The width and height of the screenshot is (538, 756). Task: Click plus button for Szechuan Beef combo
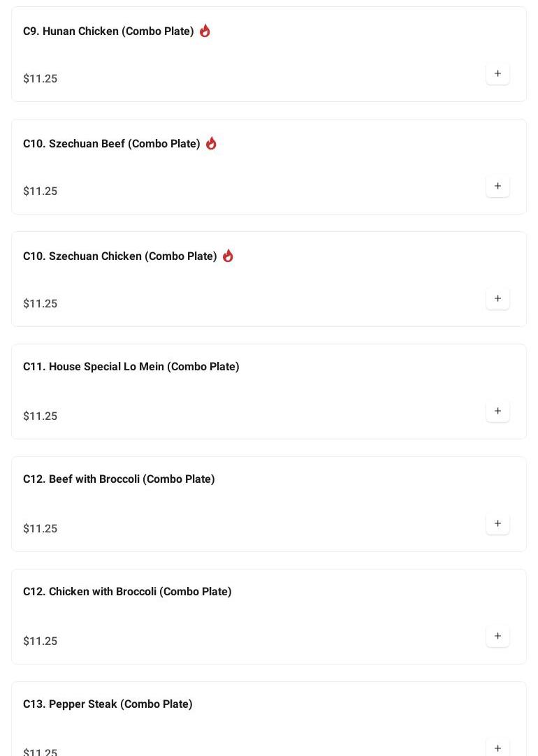[x=497, y=187]
